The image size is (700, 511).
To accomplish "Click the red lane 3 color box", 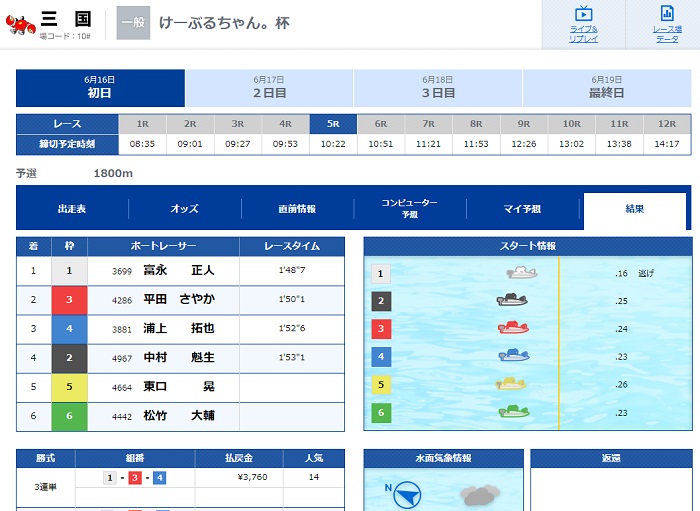I will click(x=69, y=299).
